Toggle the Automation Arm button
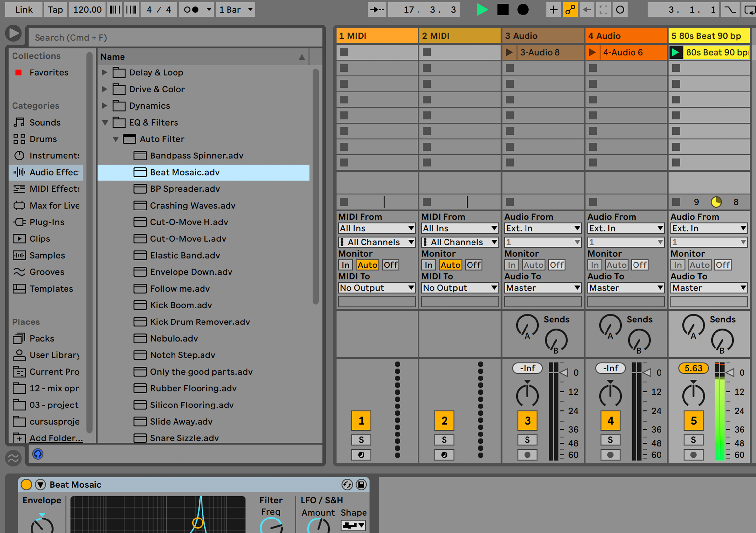 coord(570,10)
